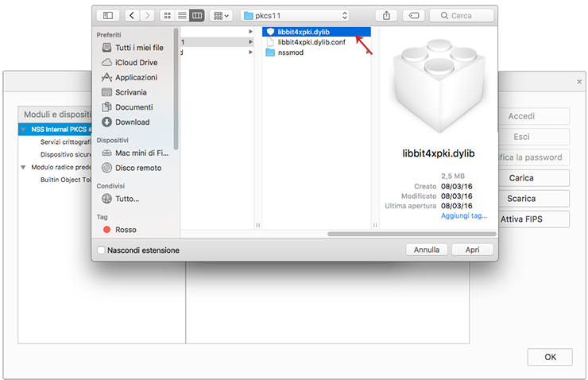Screen dimensions: 588x380
Task: Click the sidebar vertical scrollbar
Action: point(176,89)
